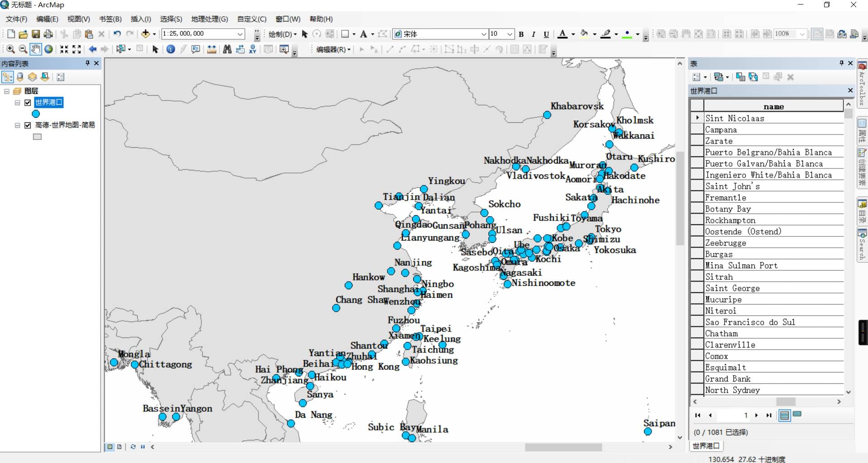Open the Find binoculars tool
This screenshot has height=463, width=868.
pos(227,49)
